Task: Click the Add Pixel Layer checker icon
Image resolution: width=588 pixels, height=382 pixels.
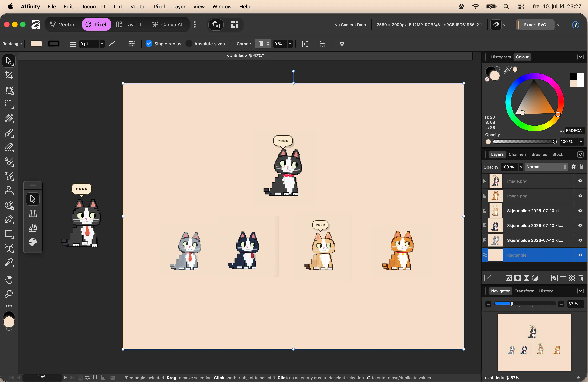Action: pos(572,278)
